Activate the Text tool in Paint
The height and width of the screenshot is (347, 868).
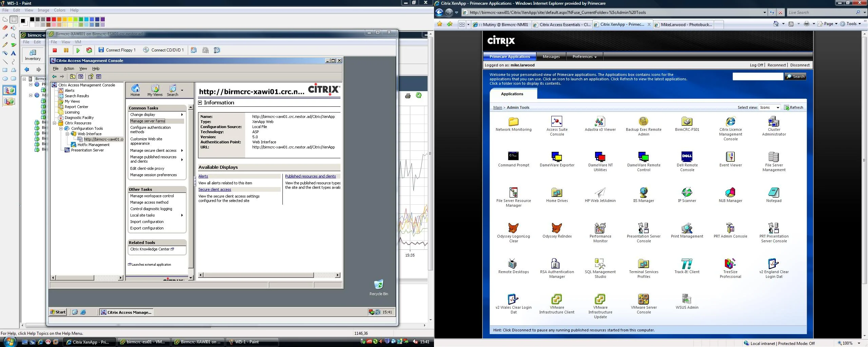coord(14,53)
